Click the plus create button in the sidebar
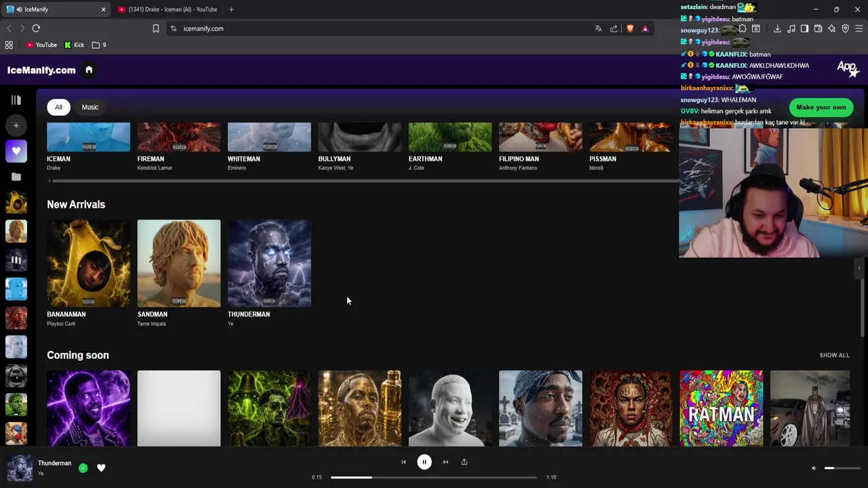Viewport: 868px width, 488px height. point(16,125)
